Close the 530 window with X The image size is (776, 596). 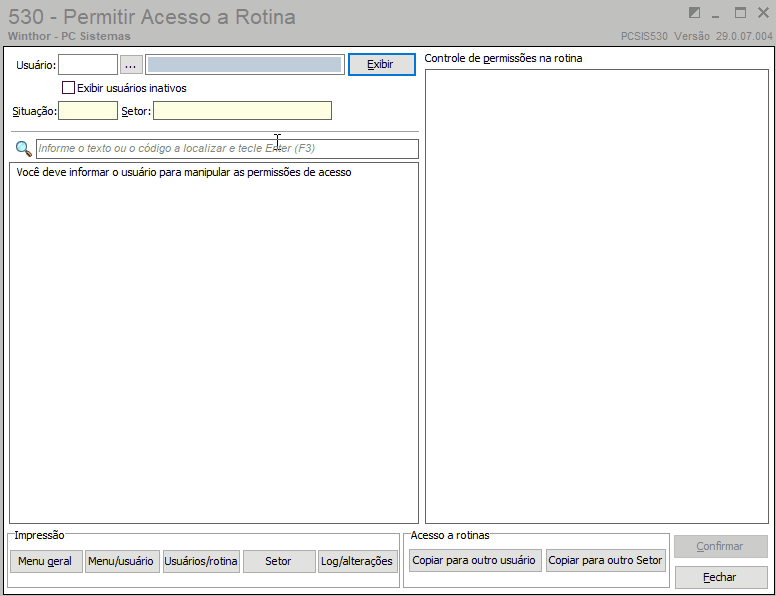pyautogui.click(x=764, y=13)
